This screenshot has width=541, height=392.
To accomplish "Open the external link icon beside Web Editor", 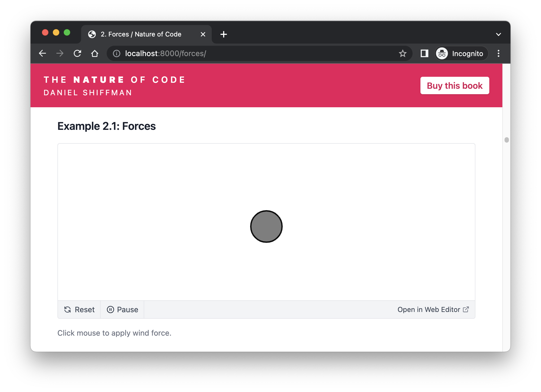I will [x=466, y=310].
